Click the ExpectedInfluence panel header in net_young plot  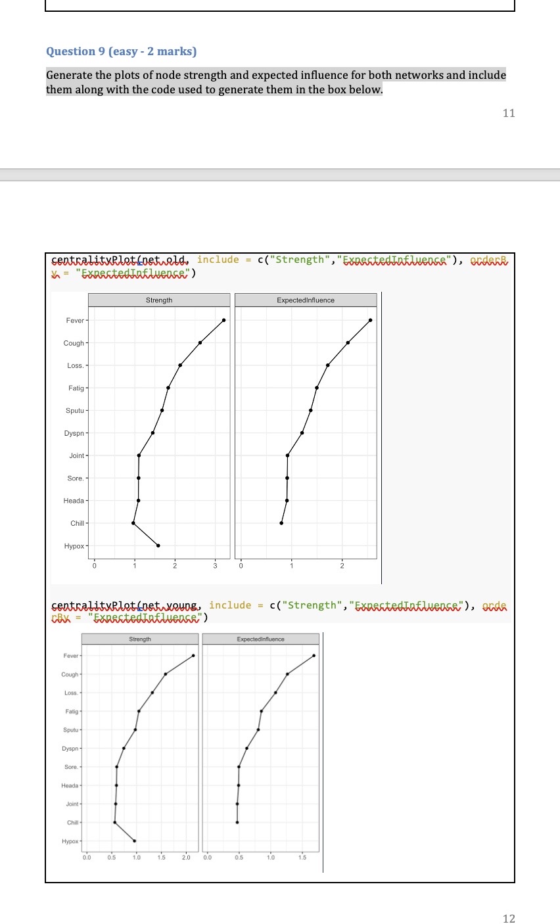point(261,639)
